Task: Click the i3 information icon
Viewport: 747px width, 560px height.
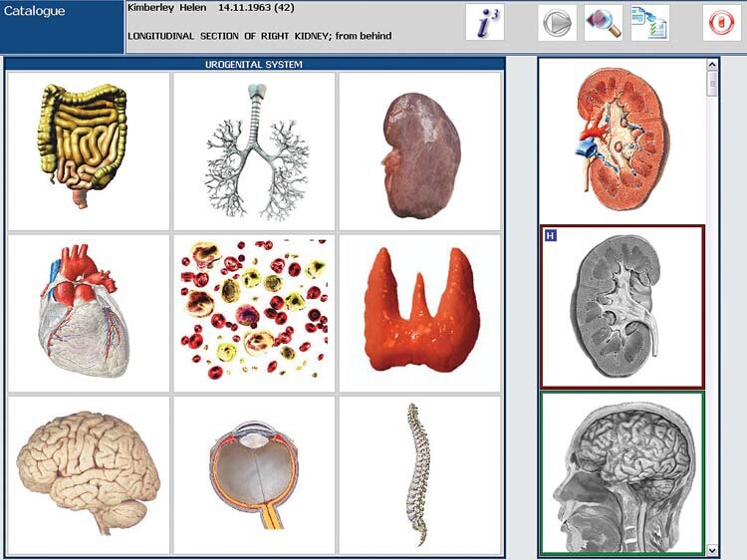Action: click(x=485, y=23)
